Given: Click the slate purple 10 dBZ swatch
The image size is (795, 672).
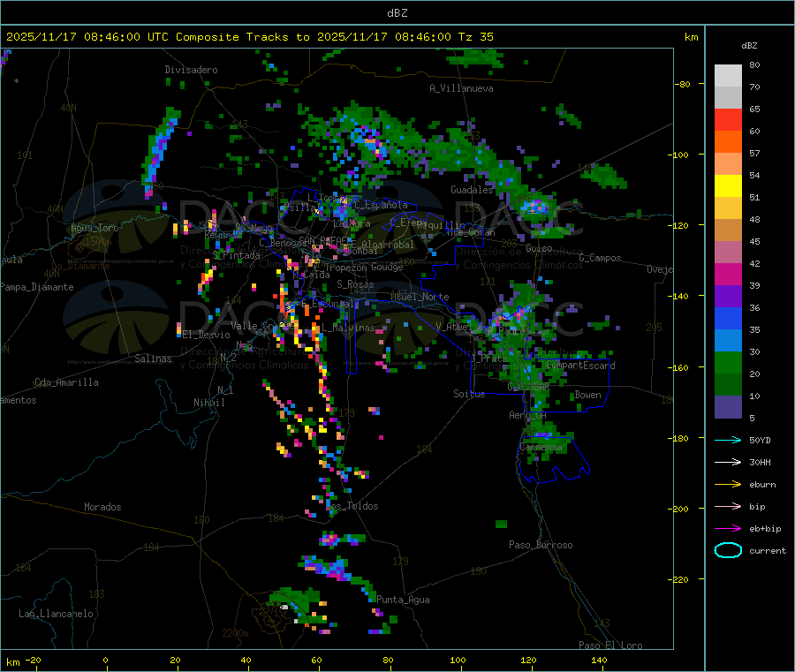Looking at the screenshot, I should pos(728,407).
